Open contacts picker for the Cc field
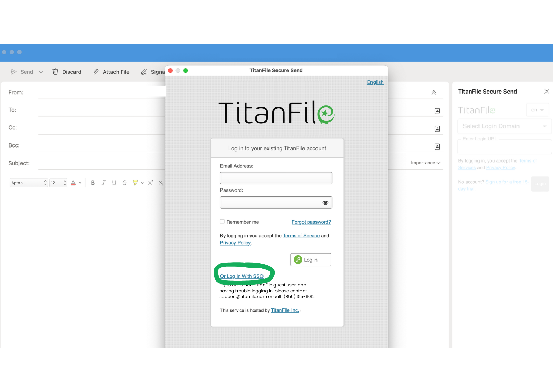The width and height of the screenshot is (553, 392). (x=437, y=129)
